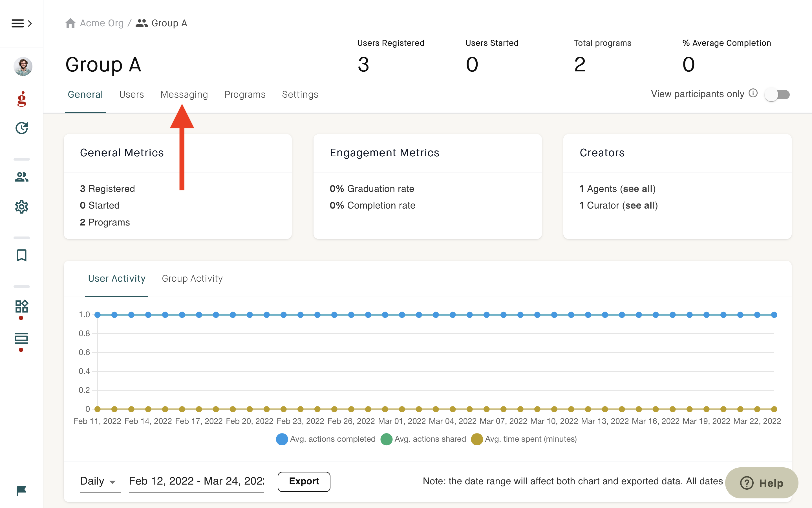Toggle Avg. time spent legend swatch
Screen dimensions: 812x508
[477, 439]
